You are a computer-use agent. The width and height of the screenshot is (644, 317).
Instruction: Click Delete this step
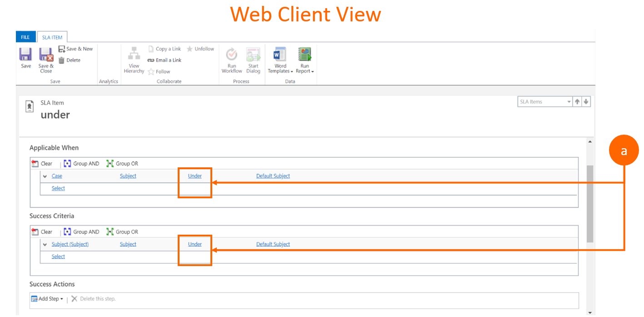(x=94, y=299)
